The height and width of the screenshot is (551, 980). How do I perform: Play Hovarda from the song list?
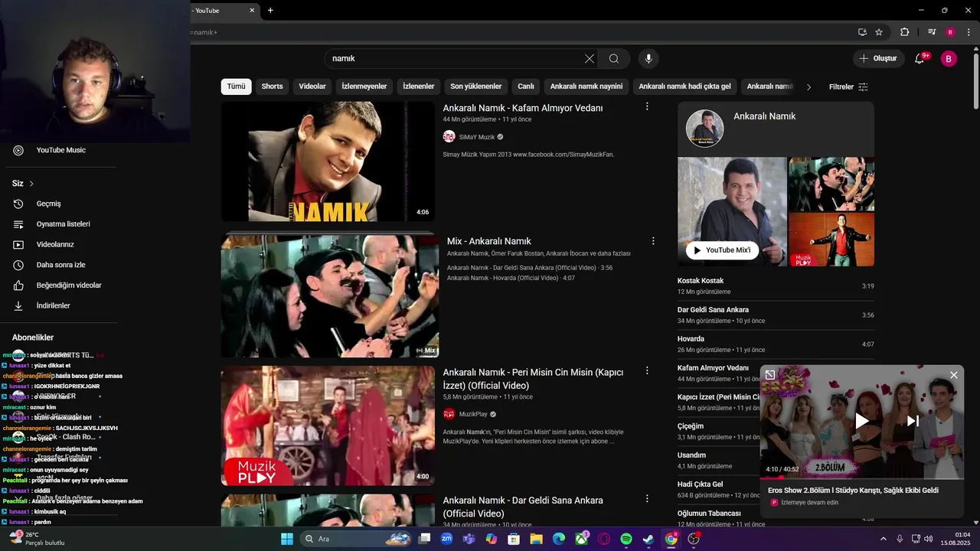(x=776, y=344)
